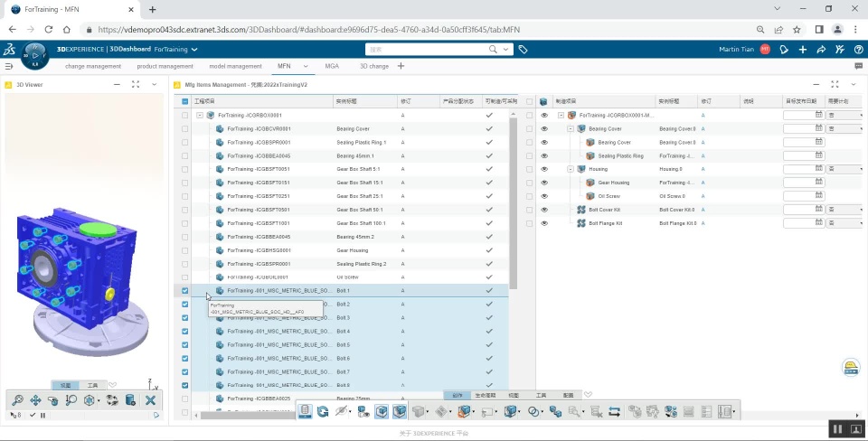The width and height of the screenshot is (868, 441).
Task: Collapse the ForTraining-ICGRBOX0001 root node
Action: tap(199, 116)
